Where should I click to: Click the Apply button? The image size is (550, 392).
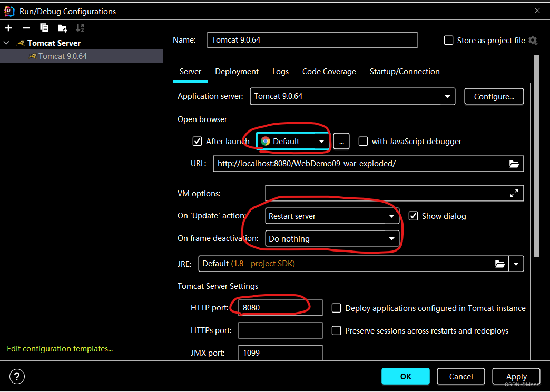tap(516, 377)
